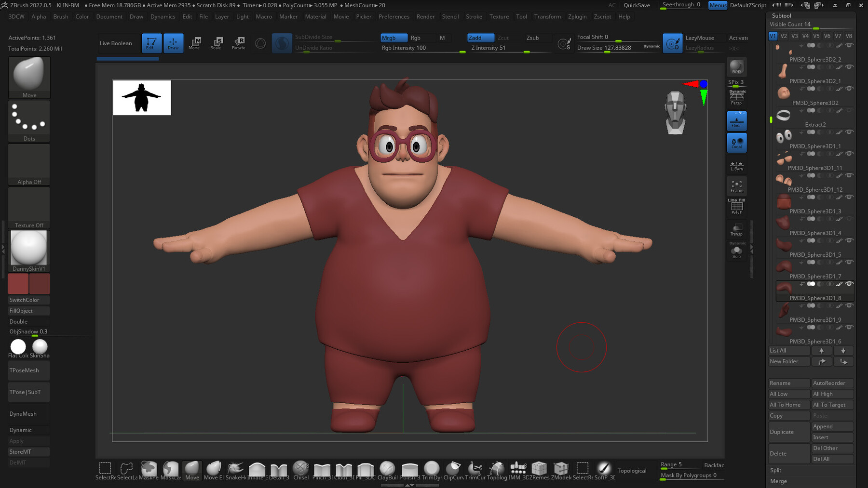Viewport: 868px width, 488px height.
Task: Select the ZModeler brush
Action: coord(561,471)
